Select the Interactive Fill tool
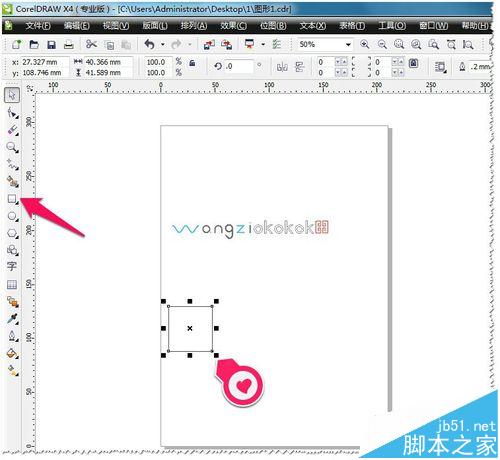Viewport: 500px width, 460px height. tap(13, 370)
